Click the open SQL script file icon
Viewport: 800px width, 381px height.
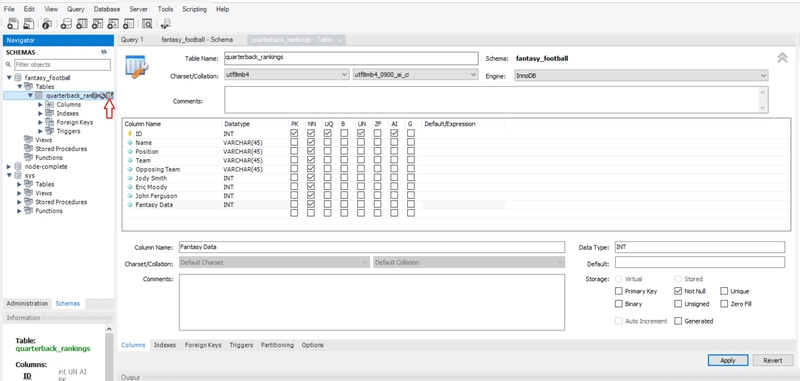(x=29, y=23)
